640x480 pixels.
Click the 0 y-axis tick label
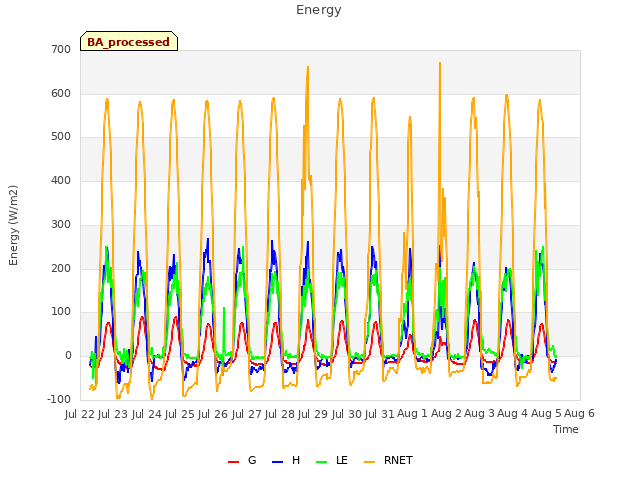pyautogui.click(x=68, y=356)
